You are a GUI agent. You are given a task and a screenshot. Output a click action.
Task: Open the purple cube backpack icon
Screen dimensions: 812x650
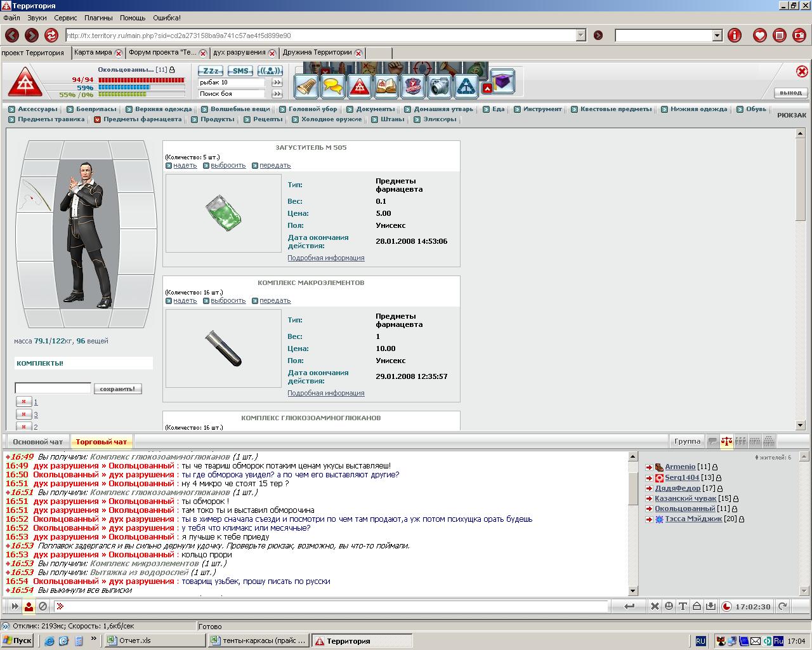tap(502, 82)
